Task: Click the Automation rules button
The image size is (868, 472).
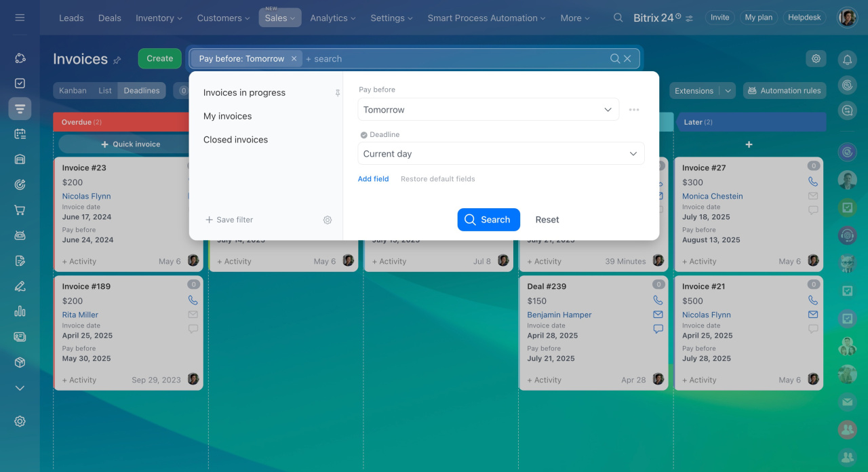Action: point(784,91)
